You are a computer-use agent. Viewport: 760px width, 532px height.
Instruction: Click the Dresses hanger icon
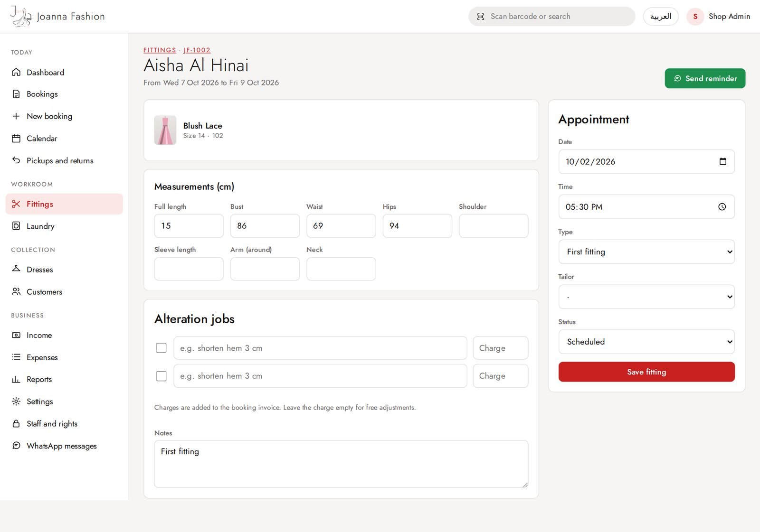tap(16, 269)
